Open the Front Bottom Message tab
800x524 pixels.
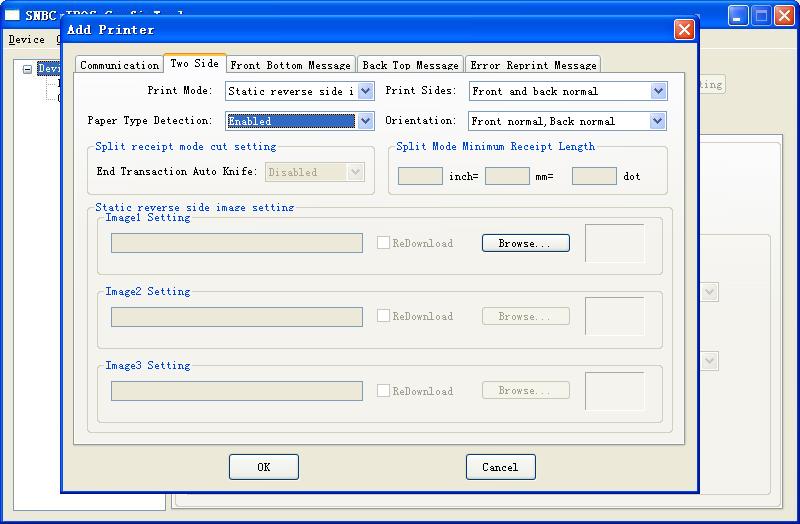click(290, 65)
